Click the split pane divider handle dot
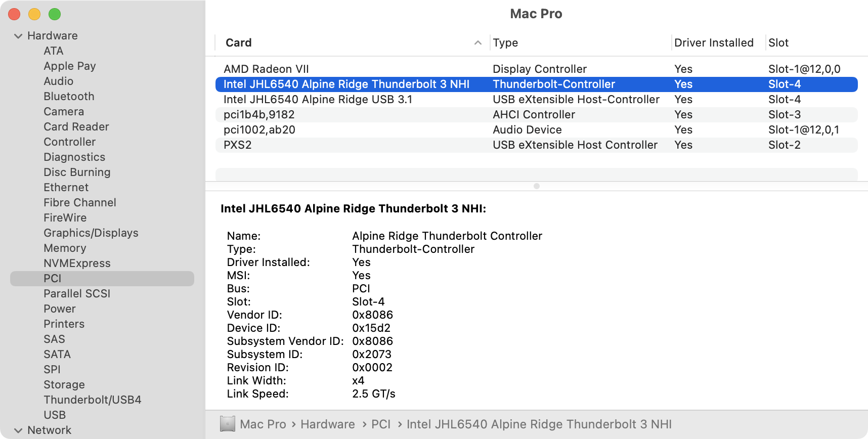This screenshot has height=439, width=868. [537, 186]
